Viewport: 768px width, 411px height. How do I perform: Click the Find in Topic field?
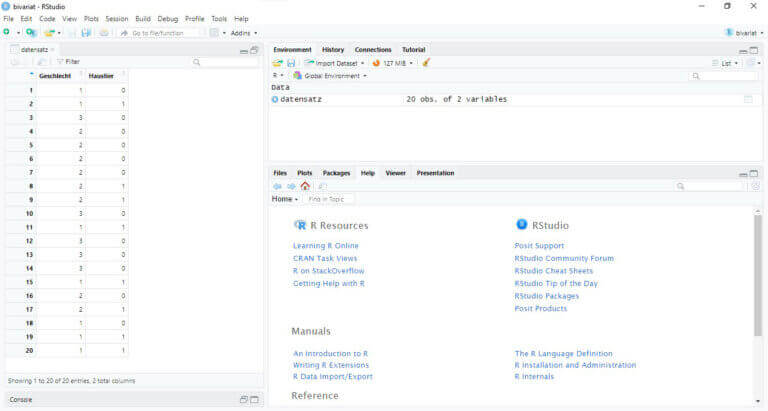click(x=328, y=199)
